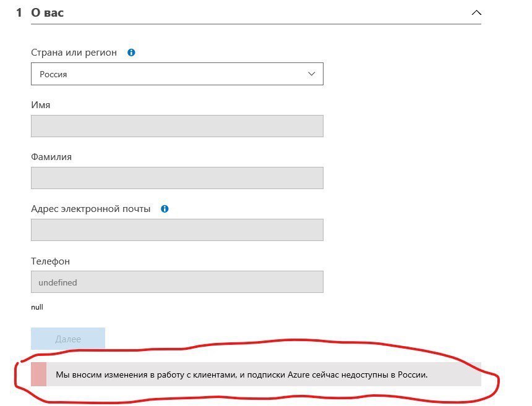Click the "Имя" label
The height and width of the screenshot is (406, 532).
click(x=41, y=105)
